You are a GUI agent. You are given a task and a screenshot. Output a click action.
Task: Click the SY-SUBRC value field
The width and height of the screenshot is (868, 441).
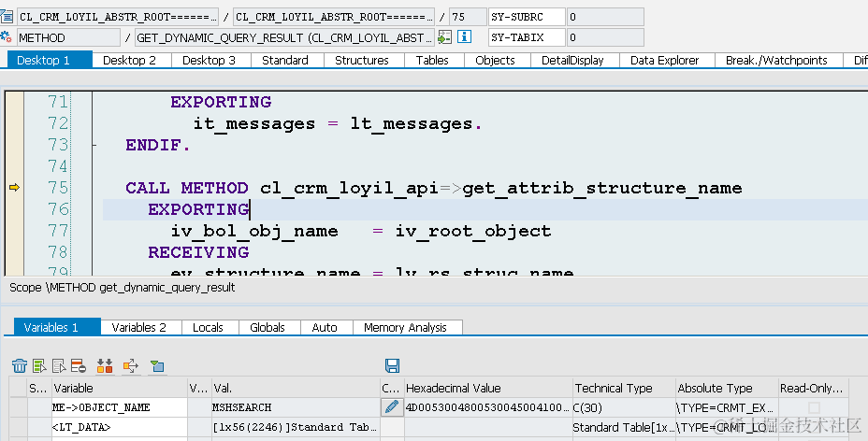(x=605, y=17)
